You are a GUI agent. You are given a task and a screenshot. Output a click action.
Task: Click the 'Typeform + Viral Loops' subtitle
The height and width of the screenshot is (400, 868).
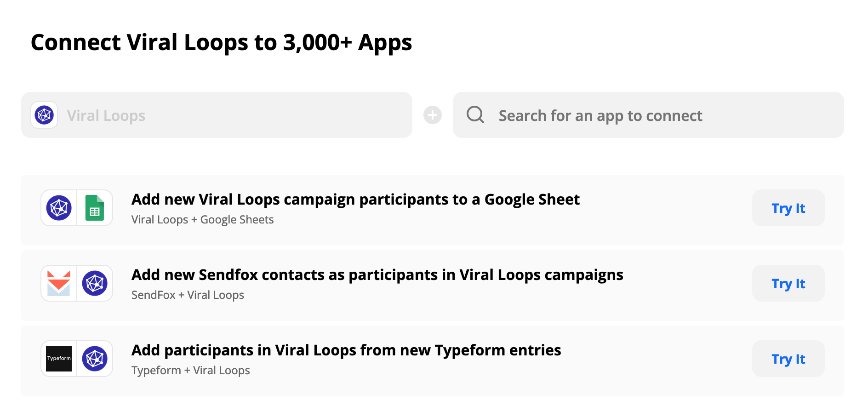[190, 371]
